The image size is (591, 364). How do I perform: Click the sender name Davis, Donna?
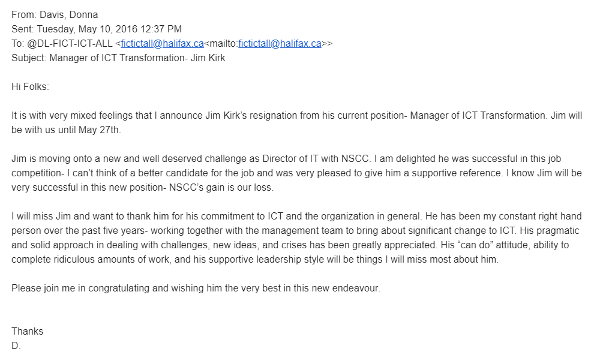click(x=68, y=14)
